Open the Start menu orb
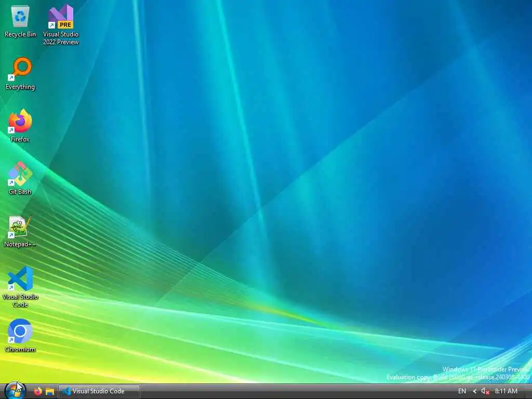This screenshot has width=532, height=399. [15, 391]
